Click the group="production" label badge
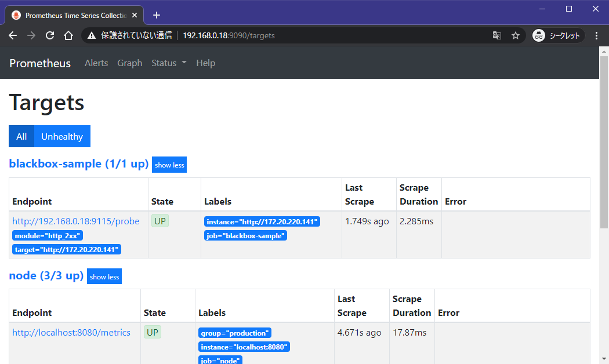Image resolution: width=609 pixels, height=364 pixels. (235, 333)
